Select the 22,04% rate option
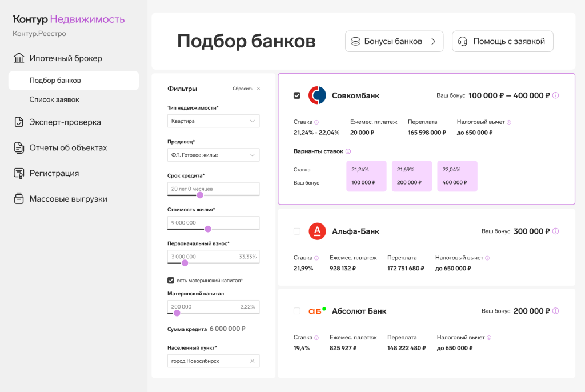The image size is (585, 392). [458, 176]
